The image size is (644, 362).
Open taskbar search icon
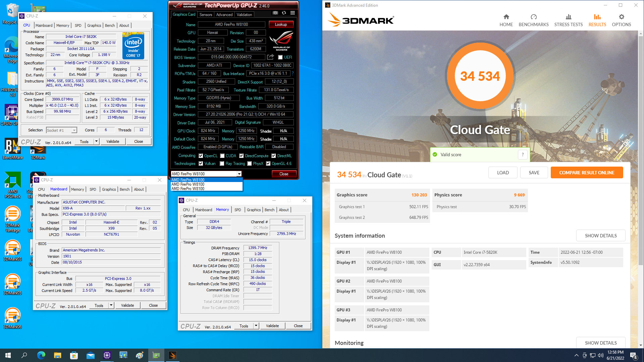pyautogui.click(x=24, y=355)
